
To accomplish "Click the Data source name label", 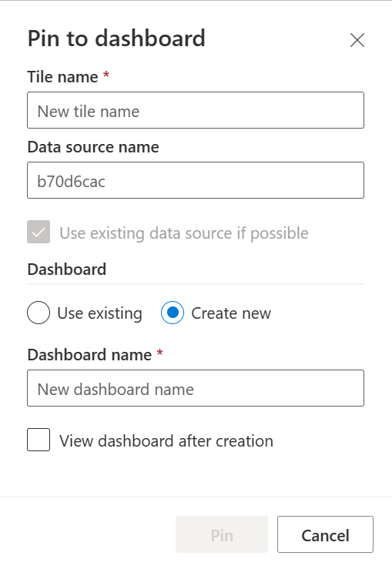I will point(93,147).
